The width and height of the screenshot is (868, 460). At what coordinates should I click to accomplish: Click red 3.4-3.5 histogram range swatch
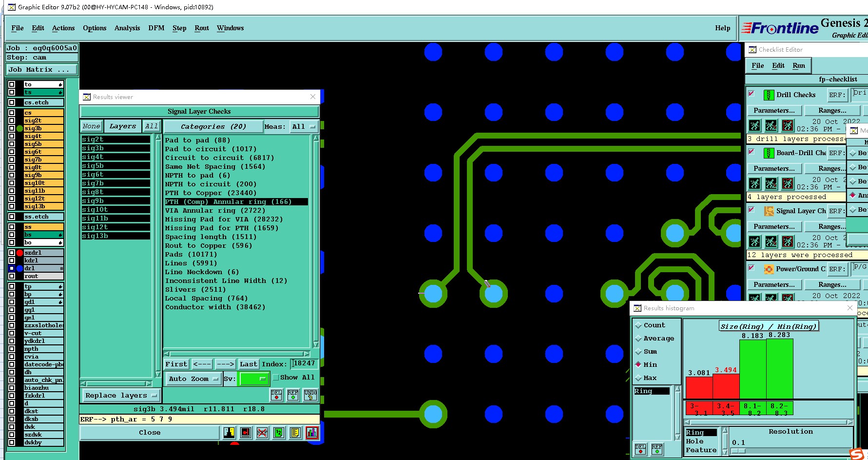tap(726, 409)
